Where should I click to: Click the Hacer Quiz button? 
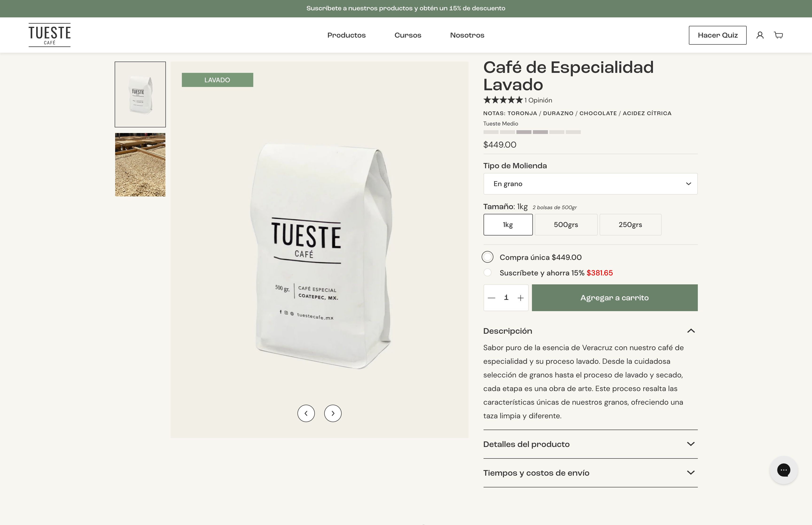click(718, 35)
